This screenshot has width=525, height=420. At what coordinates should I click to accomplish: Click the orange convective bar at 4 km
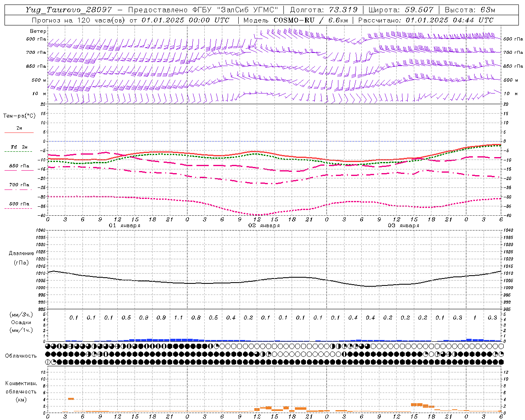click(71, 399)
